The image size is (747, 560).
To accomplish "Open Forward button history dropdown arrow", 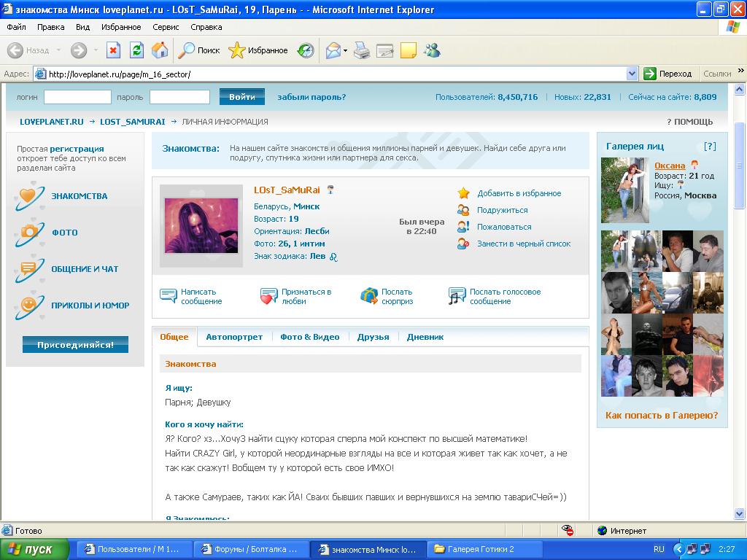I will point(96,50).
